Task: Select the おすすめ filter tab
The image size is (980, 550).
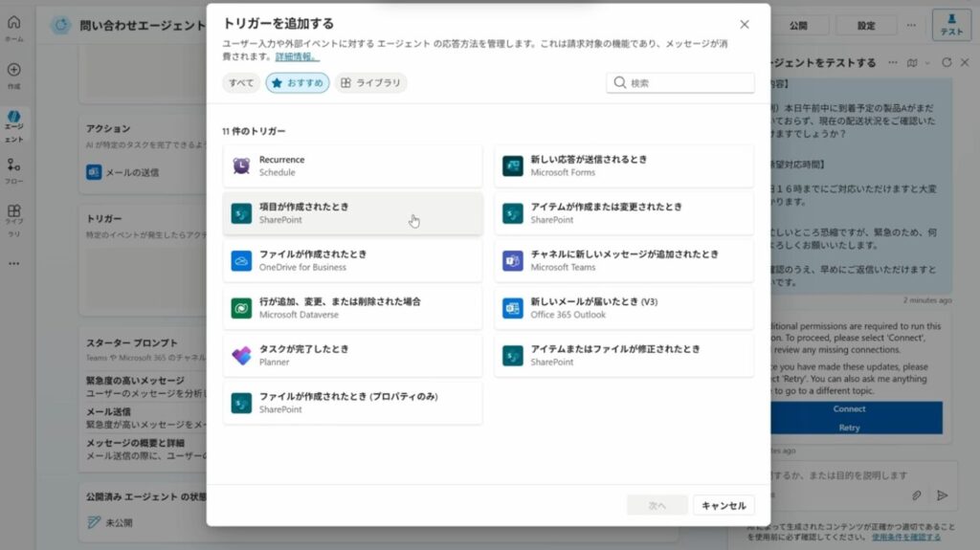Action: click(x=298, y=83)
